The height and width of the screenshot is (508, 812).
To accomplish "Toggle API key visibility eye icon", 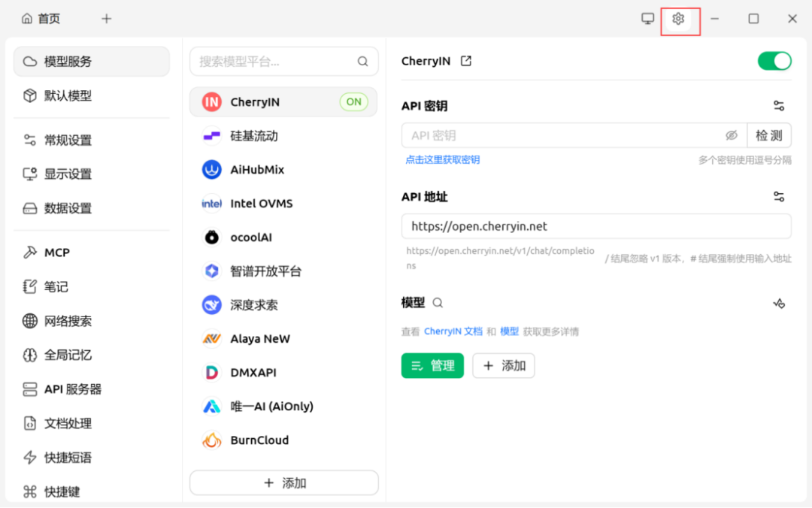I will tap(732, 136).
